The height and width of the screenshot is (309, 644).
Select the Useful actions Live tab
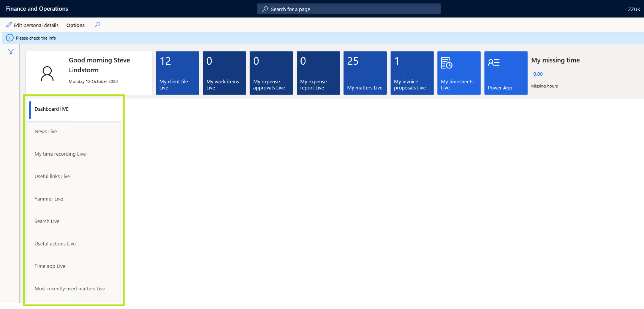pyautogui.click(x=75, y=244)
